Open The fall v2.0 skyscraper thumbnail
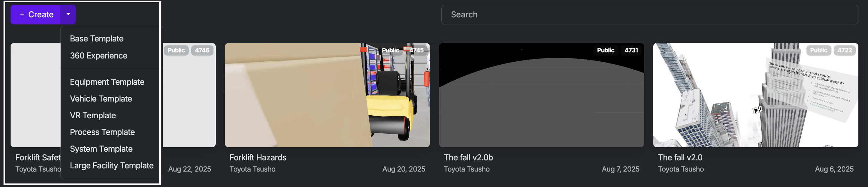This screenshot has width=868, height=187. [x=755, y=95]
